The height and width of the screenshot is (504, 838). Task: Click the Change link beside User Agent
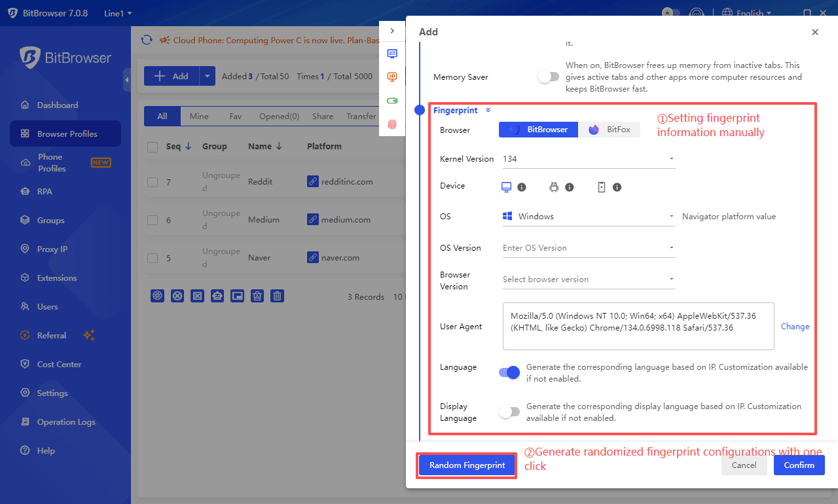(x=795, y=327)
